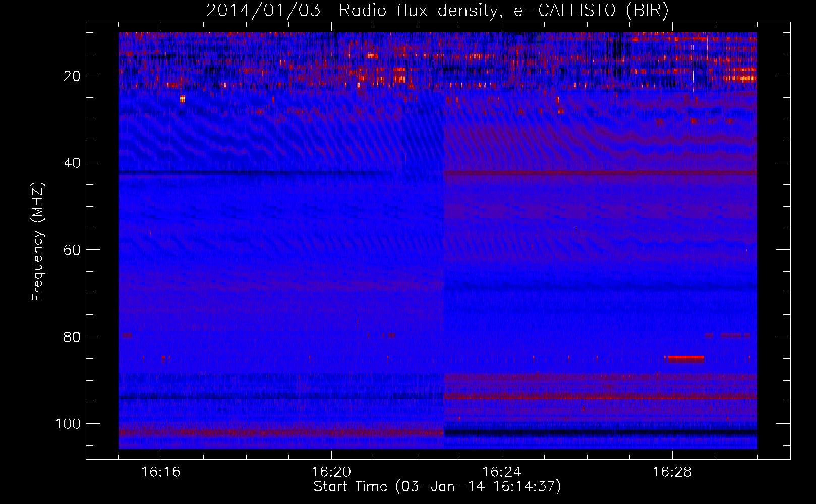Click the 16:20 time tick label
816x504 pixels.
331,472
